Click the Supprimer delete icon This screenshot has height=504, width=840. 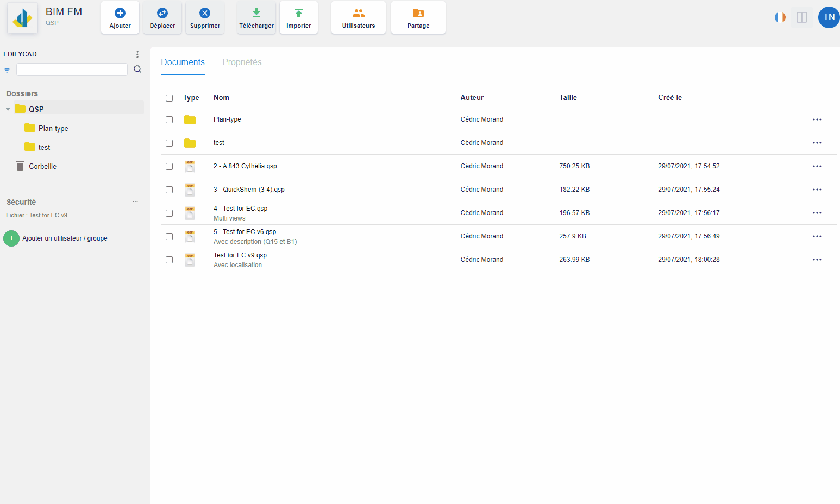(205, 14)
